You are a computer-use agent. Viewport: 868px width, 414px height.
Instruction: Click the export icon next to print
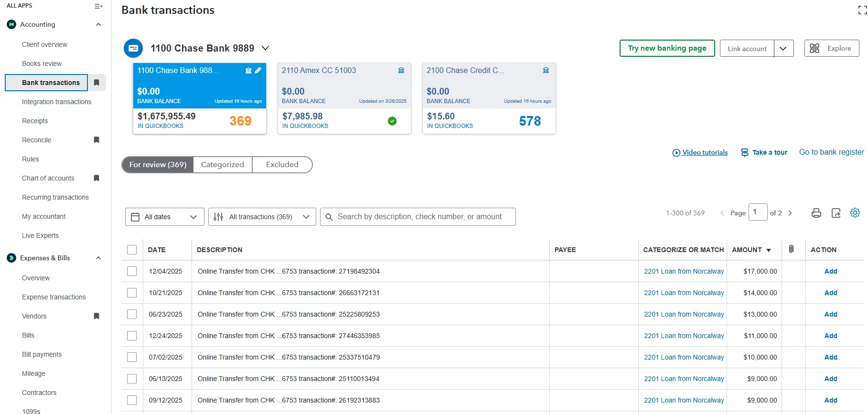click(x=836, y=213)
